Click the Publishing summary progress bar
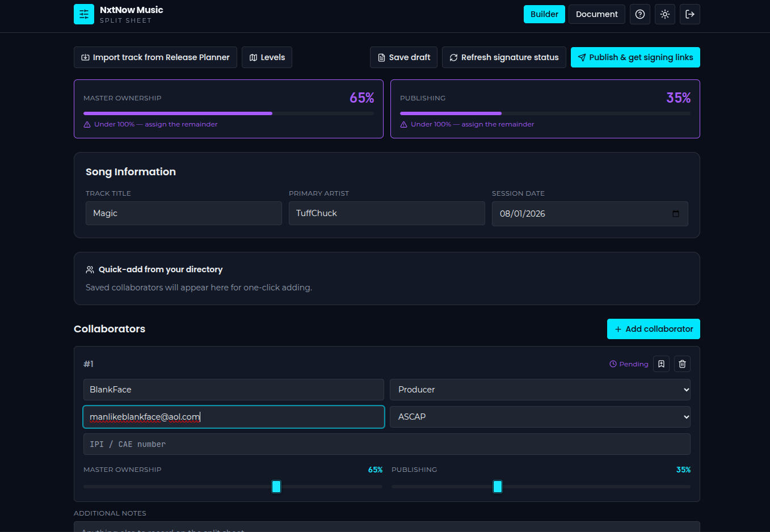Screen dimensions: 770x532 click(x=545, y=113)
